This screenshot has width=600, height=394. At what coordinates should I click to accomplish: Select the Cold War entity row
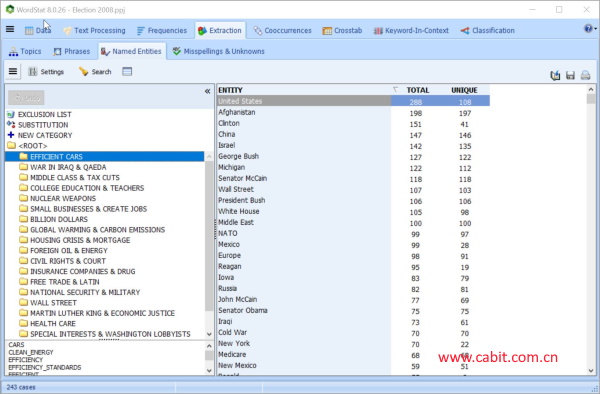(x=353, y=333)
